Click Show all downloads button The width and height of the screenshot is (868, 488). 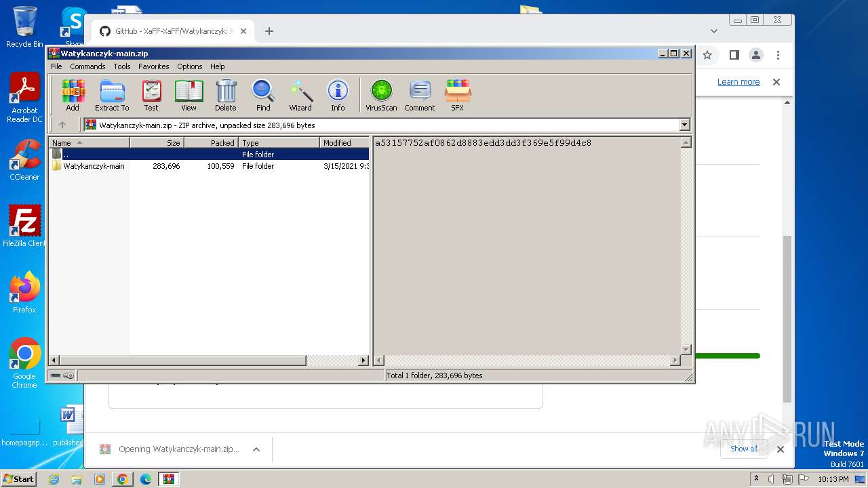744,449
